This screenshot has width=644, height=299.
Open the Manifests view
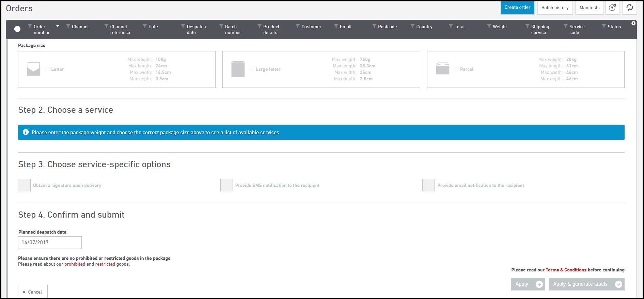coord(589,7)
